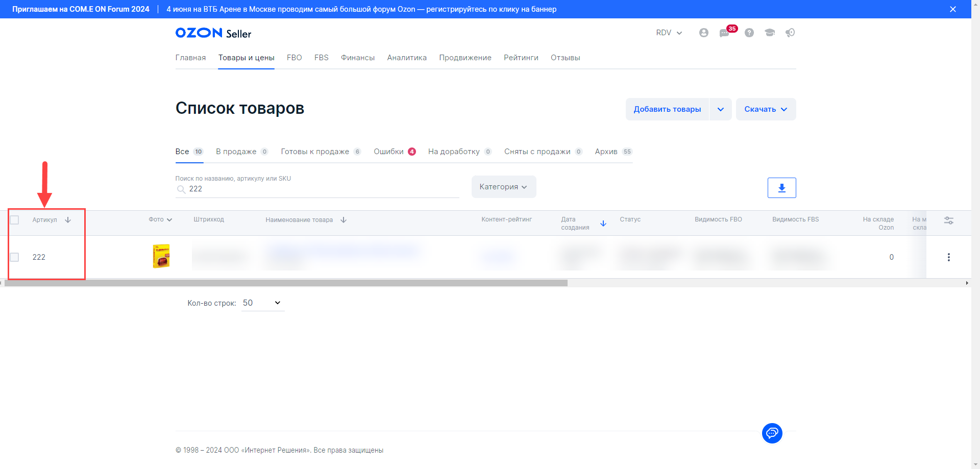Open chat messages with 35 badge
This screenshot has width=980, height=469.
725,33
